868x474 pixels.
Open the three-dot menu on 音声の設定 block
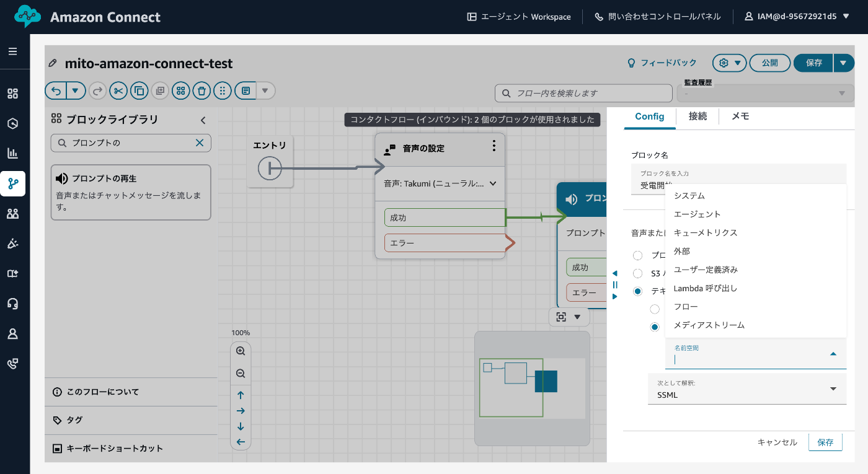[x=494, y=146]
